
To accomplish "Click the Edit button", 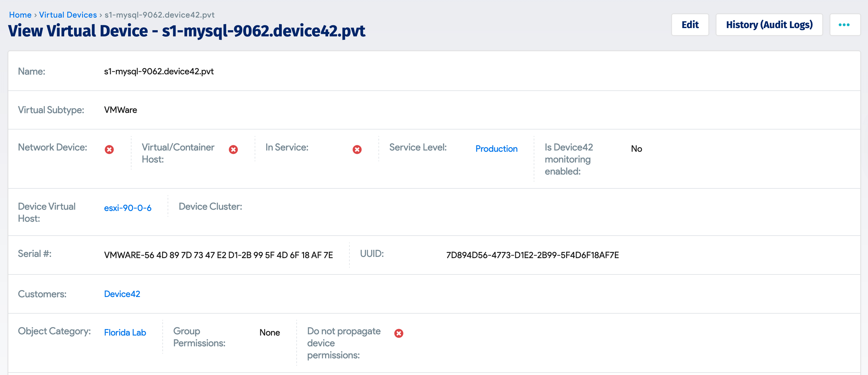I will click(x=690, y=25).
